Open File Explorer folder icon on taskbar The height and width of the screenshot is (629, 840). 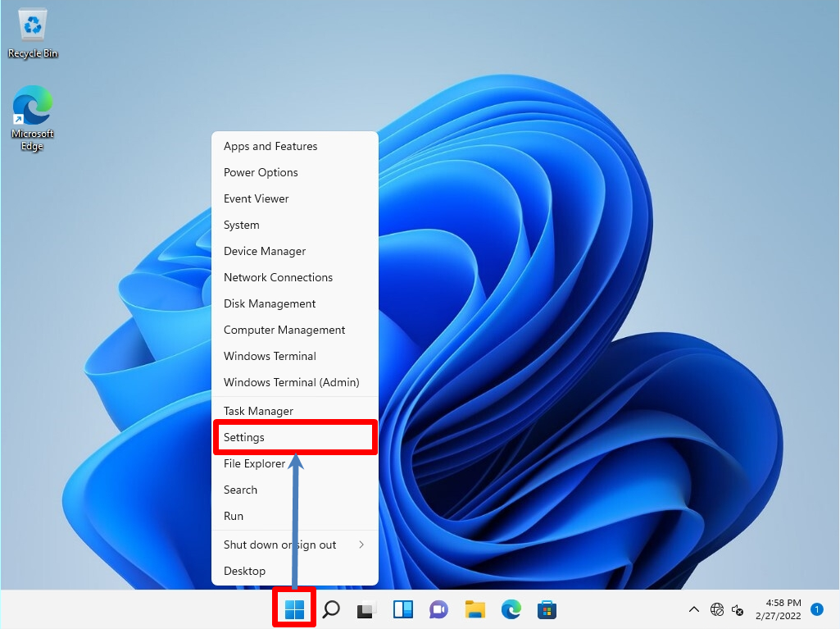click(x=475, y=609)
